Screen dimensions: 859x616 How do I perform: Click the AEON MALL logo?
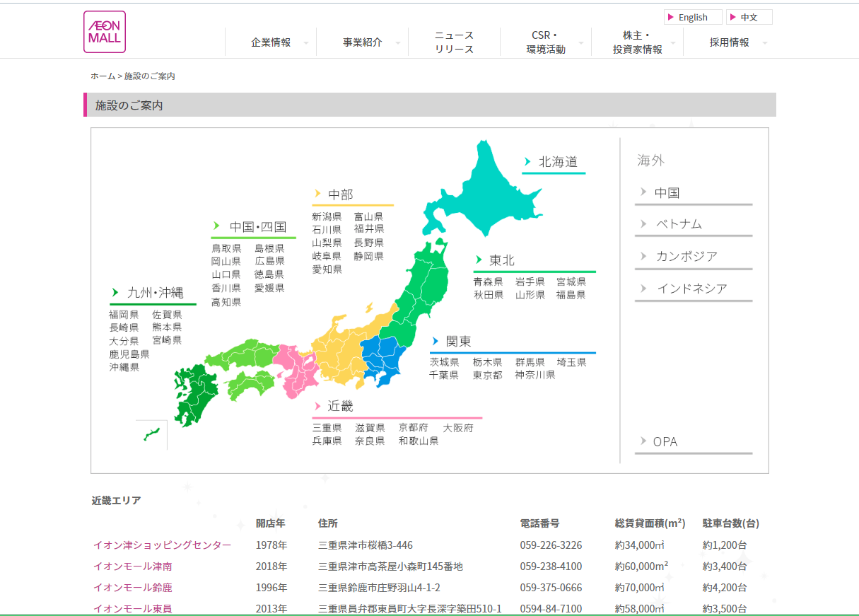[x=105, y=32]
